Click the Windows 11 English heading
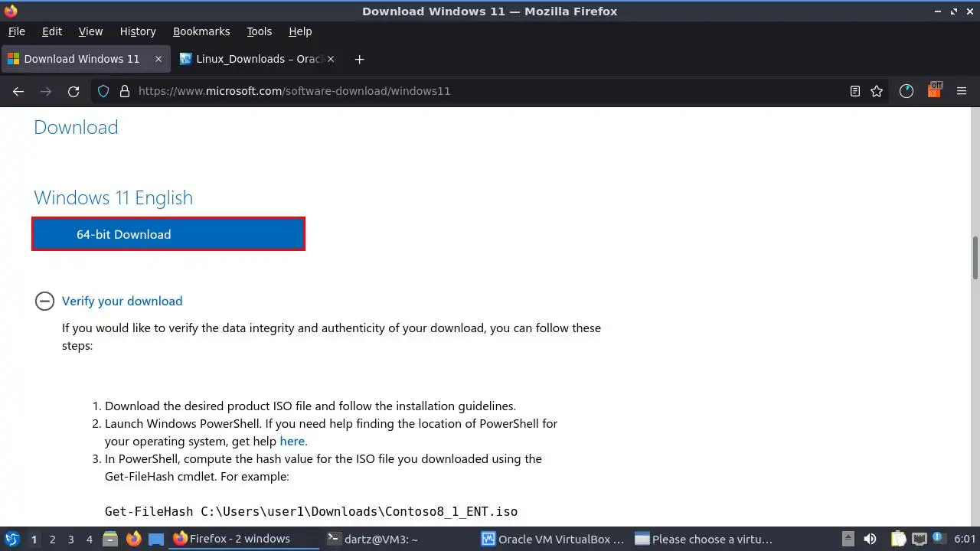This screenshot has width=980, height=551. pyautogui.click(x=113, y=197)
